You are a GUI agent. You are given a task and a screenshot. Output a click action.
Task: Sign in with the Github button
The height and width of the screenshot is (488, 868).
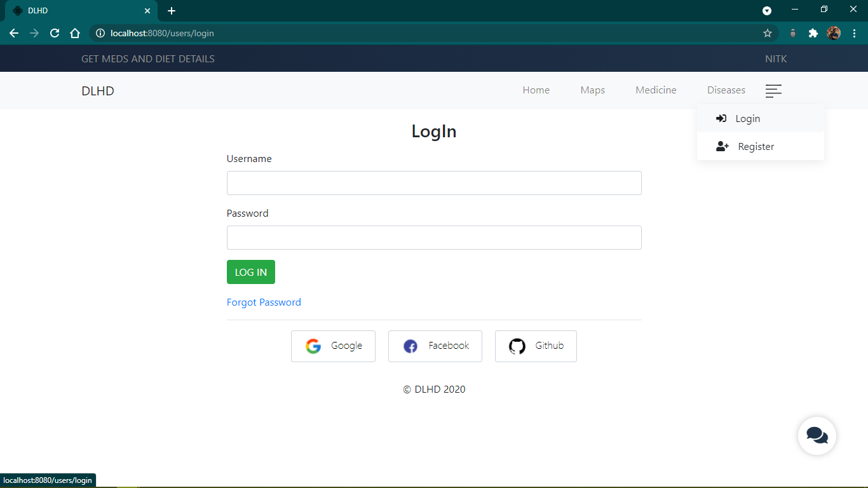536,346
